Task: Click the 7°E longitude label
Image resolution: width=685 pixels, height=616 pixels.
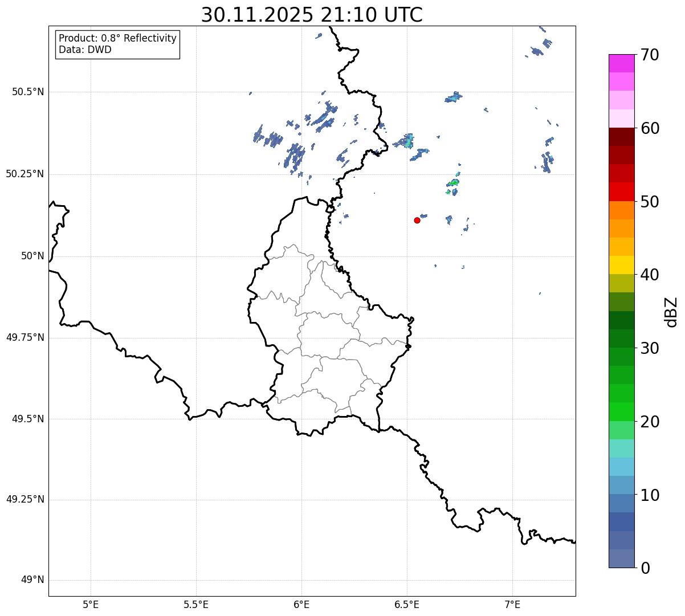Action: click(512, 604)
